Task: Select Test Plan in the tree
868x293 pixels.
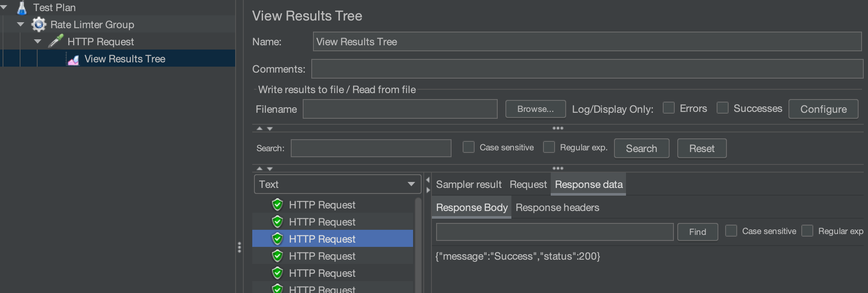Action: point(54,8)
